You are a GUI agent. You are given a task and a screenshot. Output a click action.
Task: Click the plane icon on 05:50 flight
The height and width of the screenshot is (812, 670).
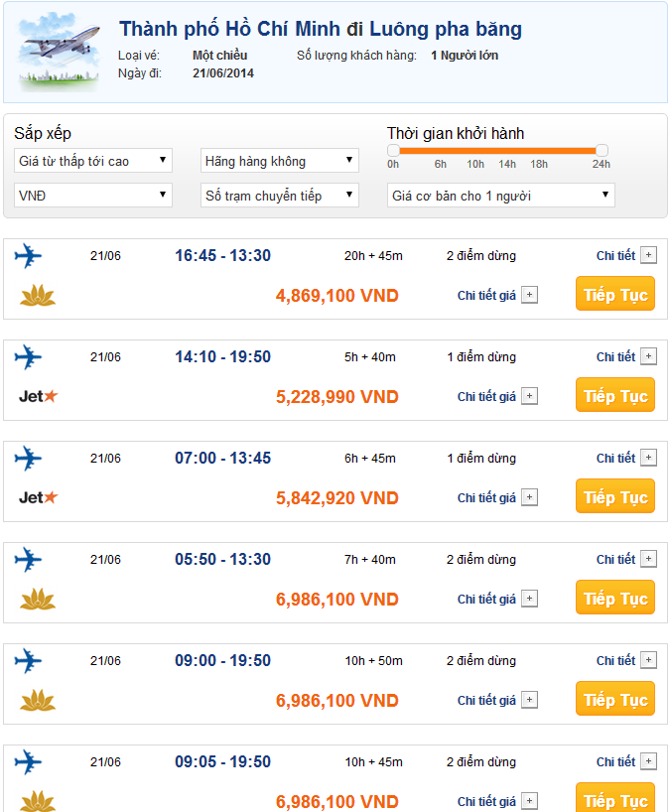[x=29, y=560]
